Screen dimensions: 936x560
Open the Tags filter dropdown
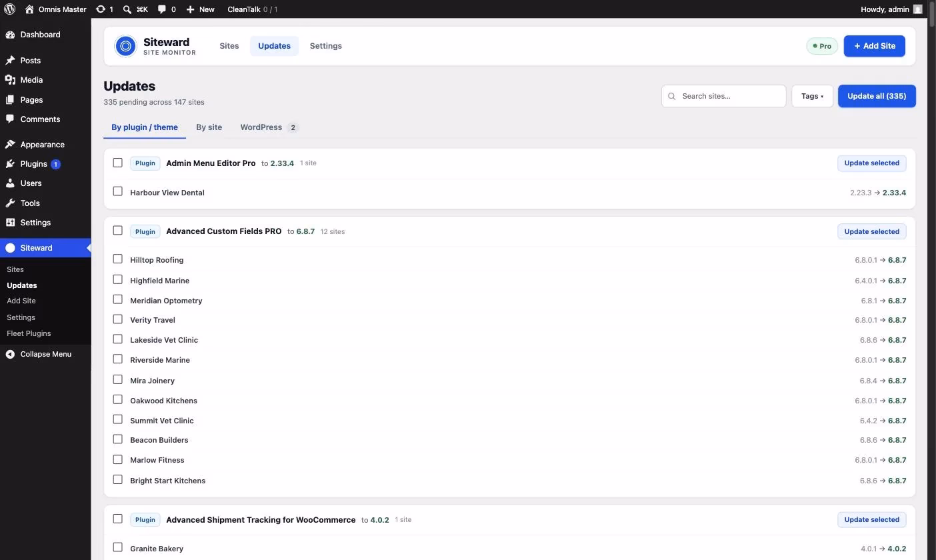pos(812,96)
